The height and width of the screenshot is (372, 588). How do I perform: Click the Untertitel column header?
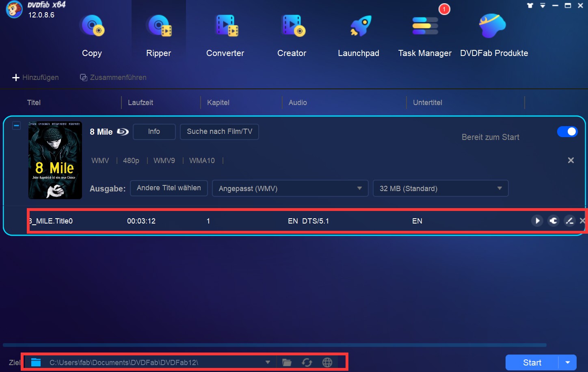[428, 103]
